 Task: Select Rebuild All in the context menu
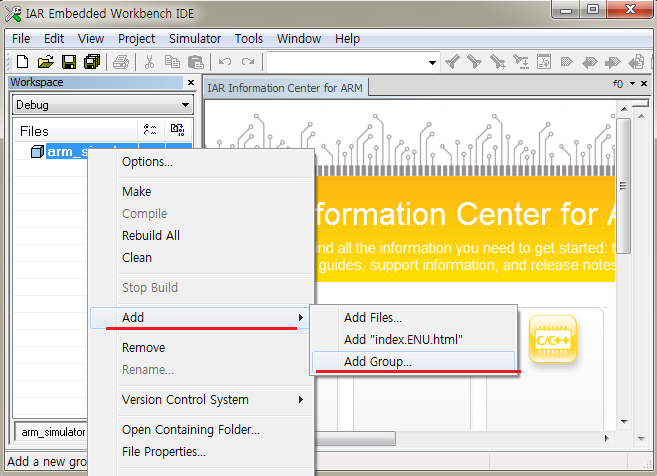[x=202, y=235]
